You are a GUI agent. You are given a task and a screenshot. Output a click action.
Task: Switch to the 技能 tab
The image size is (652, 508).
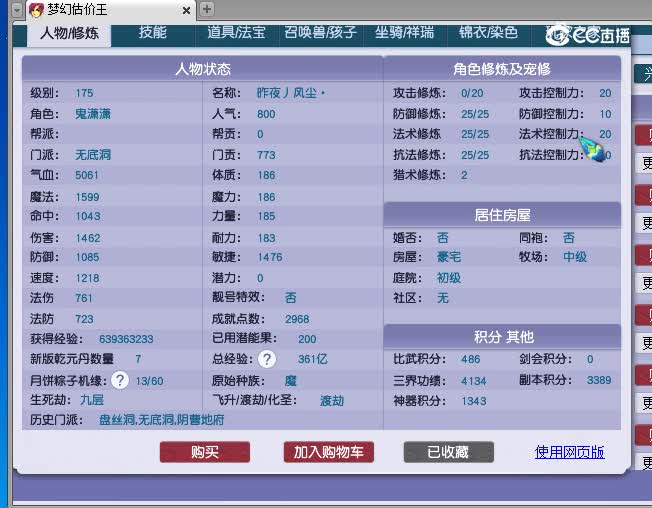coord(153,32)
